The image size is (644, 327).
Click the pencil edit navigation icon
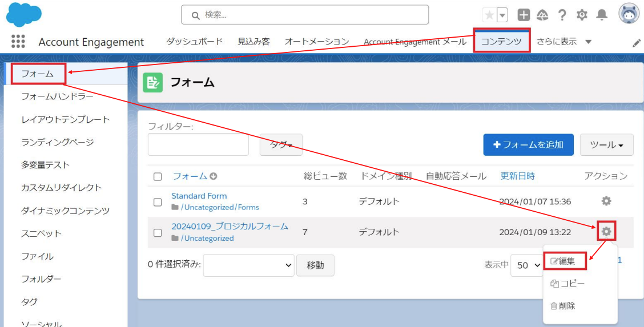(637, 43)
